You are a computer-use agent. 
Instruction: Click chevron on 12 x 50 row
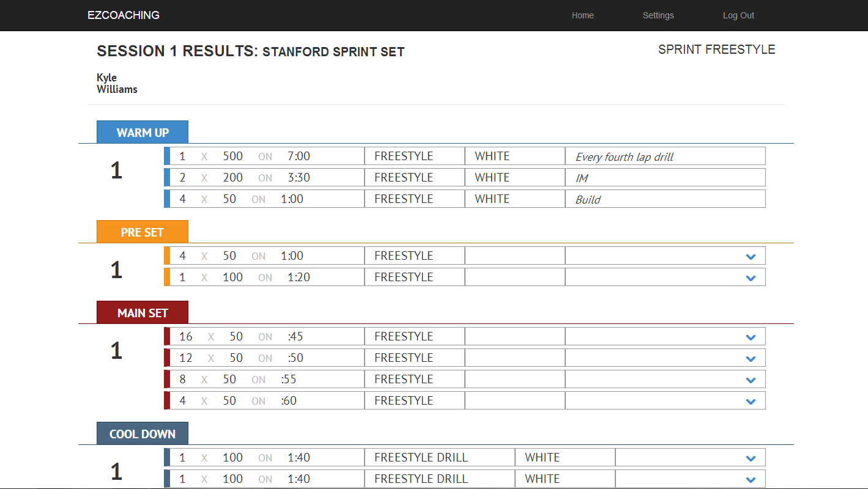[x=751, y=359]
